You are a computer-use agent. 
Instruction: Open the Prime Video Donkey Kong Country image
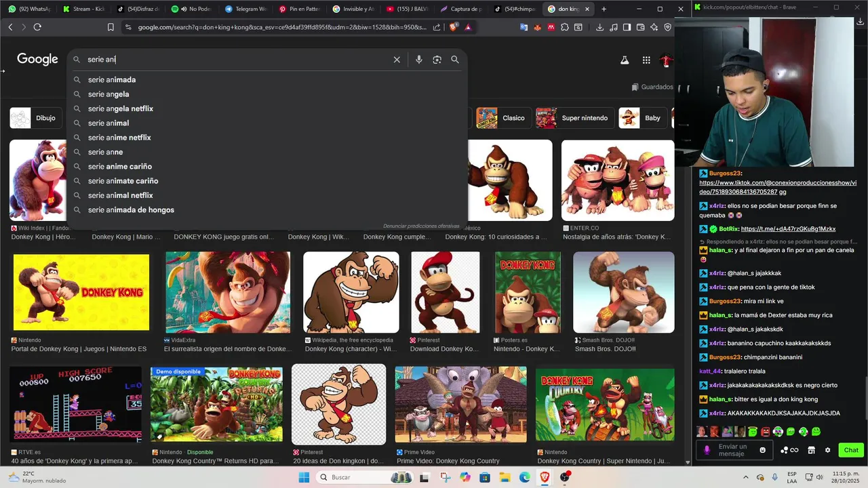(x=461, y=405)
